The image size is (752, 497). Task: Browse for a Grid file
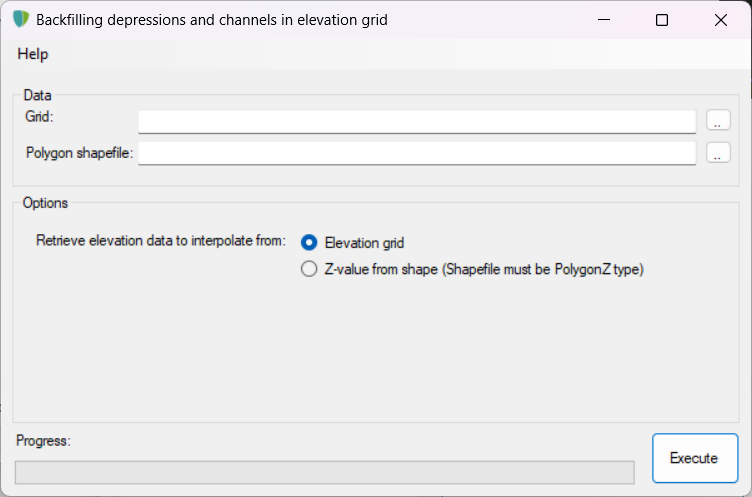coord(718,121)
